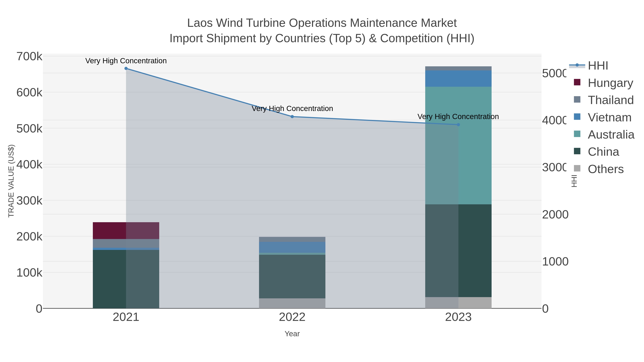644x362 pixels.
Task: Click the Australia teal legend swatch
Action: (x=577, y=134)
